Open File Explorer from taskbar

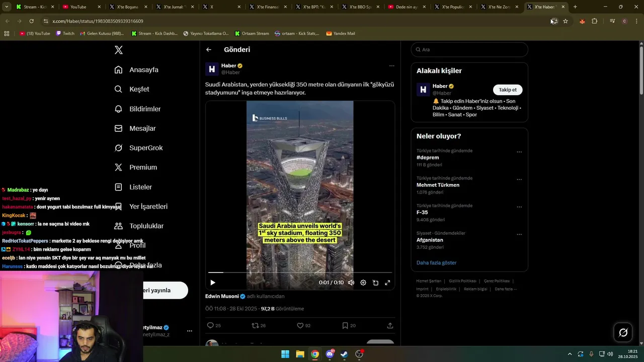click(x=300, y=354)
